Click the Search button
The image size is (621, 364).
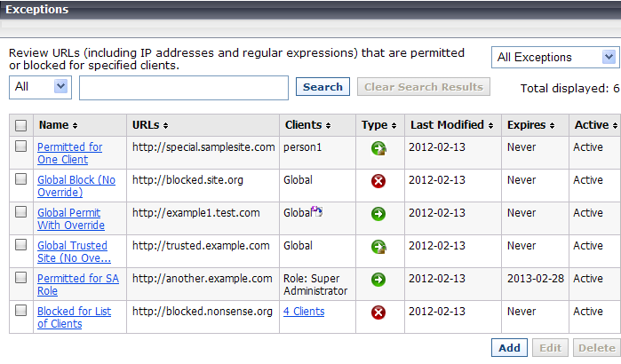322,87
